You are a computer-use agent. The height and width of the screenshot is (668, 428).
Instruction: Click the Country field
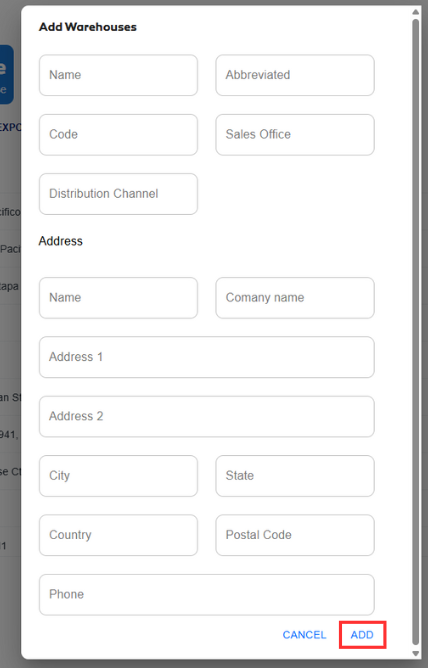tap(118, 535)
